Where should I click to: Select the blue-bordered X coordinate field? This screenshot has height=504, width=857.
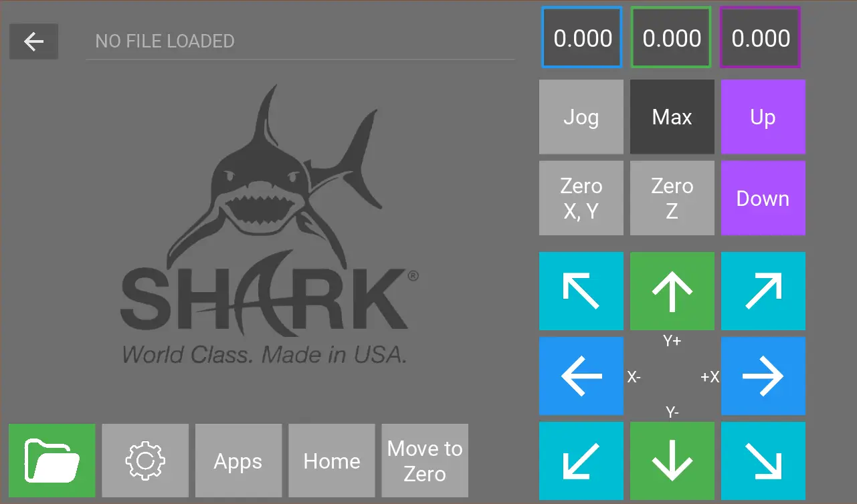pyautogui.click(x=582, y=37)
